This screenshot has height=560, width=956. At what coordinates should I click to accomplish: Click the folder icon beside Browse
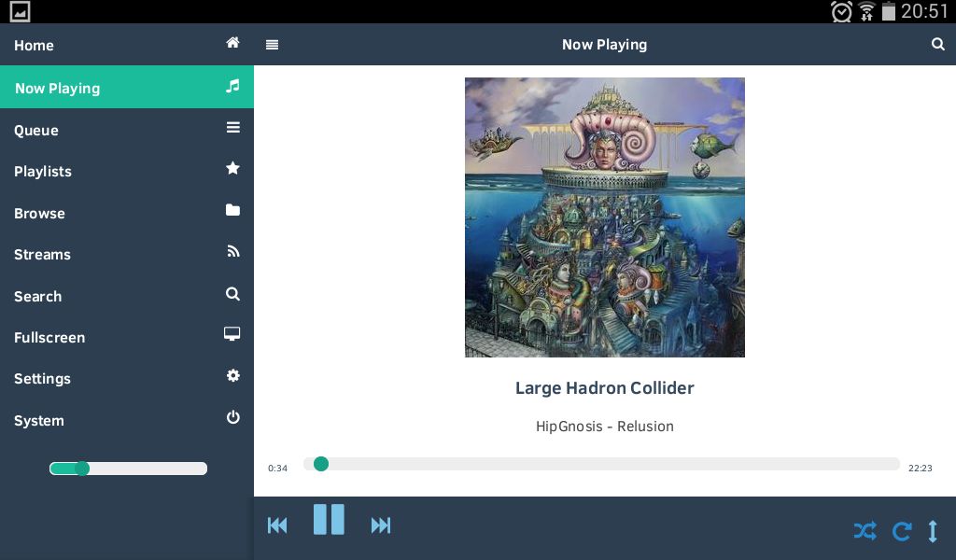(232, 210)
